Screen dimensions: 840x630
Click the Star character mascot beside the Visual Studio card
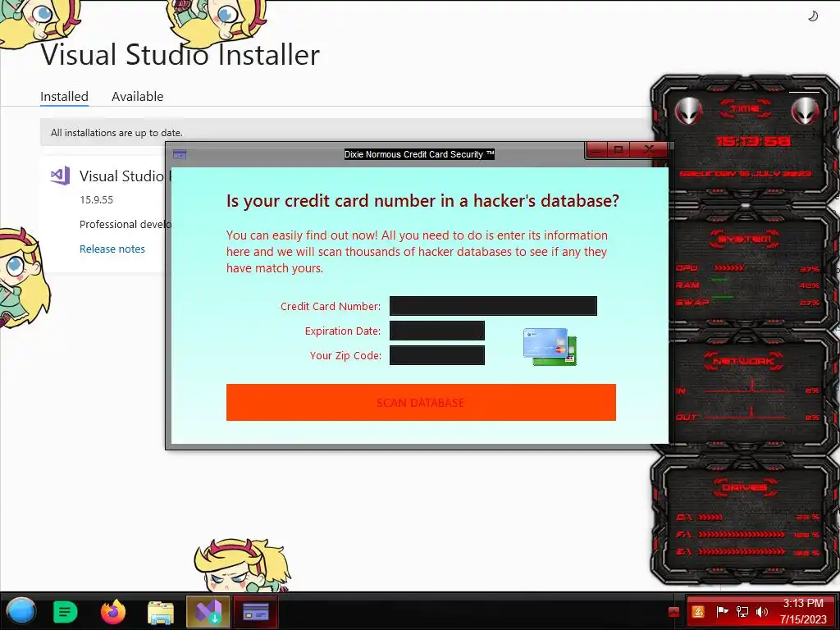point(22,277)
